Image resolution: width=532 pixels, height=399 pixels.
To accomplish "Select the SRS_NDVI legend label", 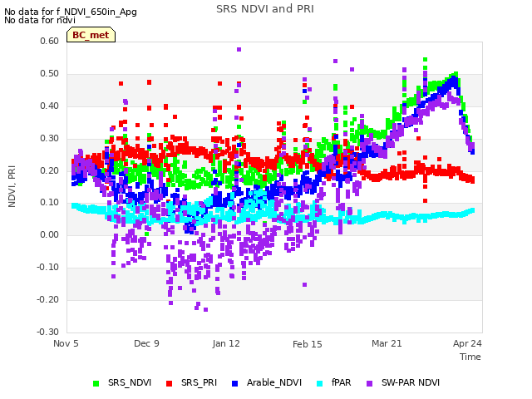I will tap(130, 382).
